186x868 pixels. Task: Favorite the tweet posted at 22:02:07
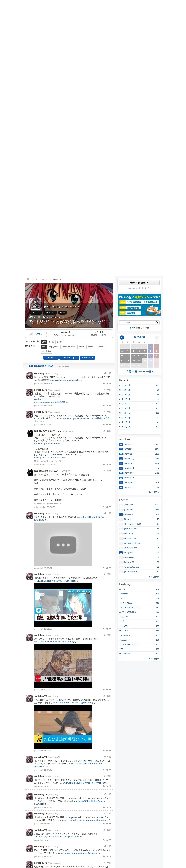pyautogui.click(x=110, y=568)
